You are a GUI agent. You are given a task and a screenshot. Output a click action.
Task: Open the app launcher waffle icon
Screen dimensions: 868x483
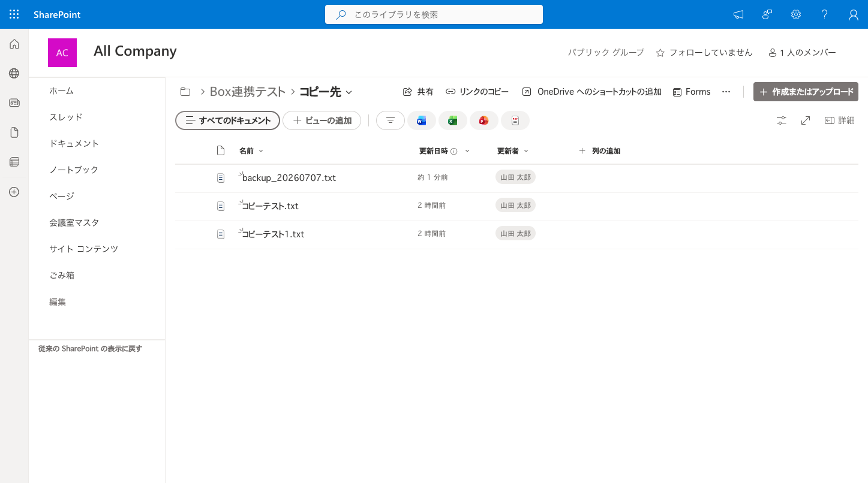[14, 14]
